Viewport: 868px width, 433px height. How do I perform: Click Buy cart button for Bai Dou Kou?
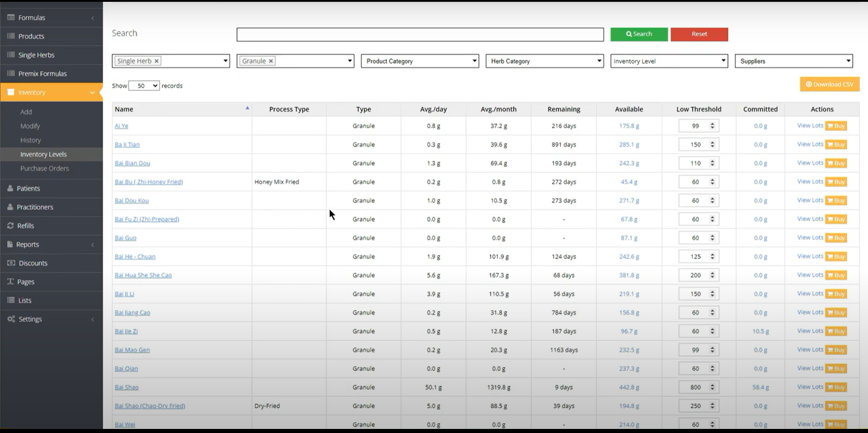(836, 201)
